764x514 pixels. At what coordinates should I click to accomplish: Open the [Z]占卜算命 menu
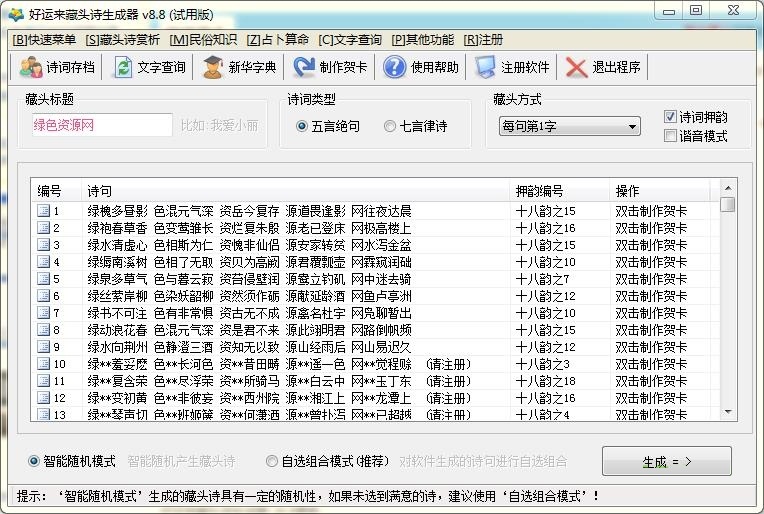pyautogui.click(x=278, y=40)
